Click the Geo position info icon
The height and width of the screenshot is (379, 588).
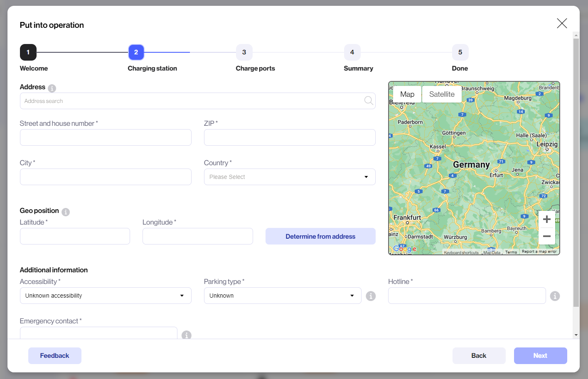[66, 212]
